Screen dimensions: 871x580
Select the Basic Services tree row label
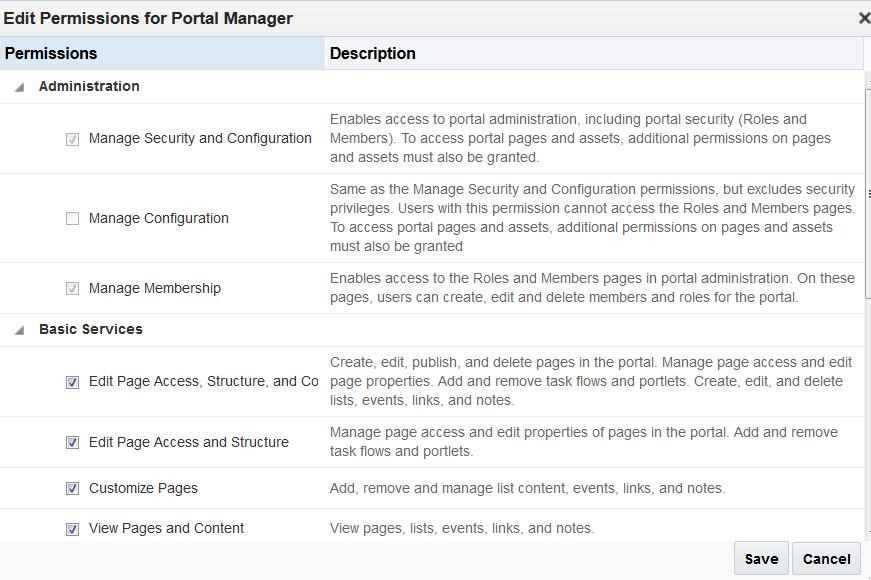(91, 329)
